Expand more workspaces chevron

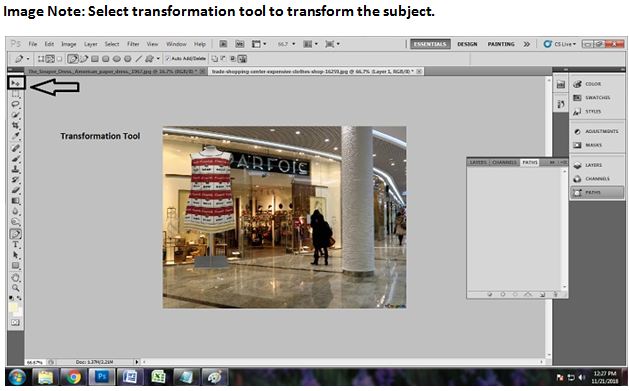point(527,44)
